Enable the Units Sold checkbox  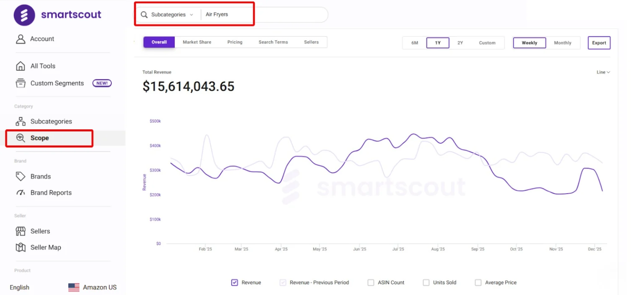click(426, 282)
